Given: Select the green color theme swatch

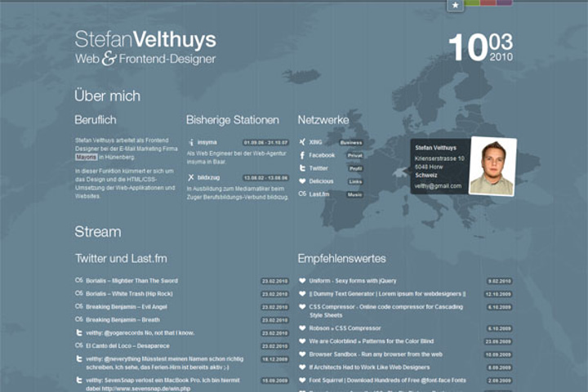Looking at the screenshot, I should 472,2.
